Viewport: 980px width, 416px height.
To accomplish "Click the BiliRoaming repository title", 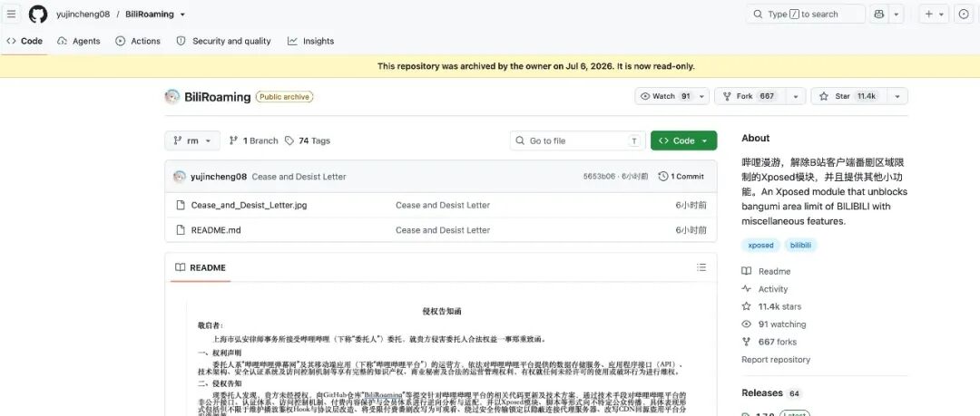I will click(218, 97).
